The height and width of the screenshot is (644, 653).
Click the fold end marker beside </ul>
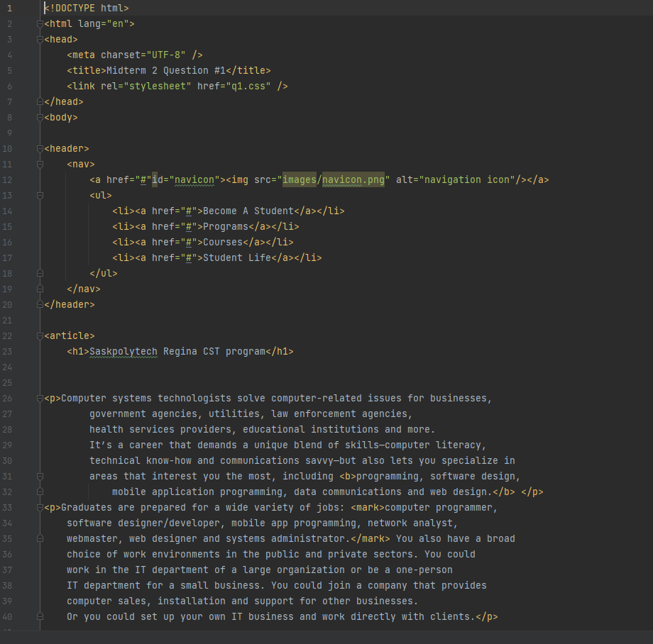(x=40, y=274)
